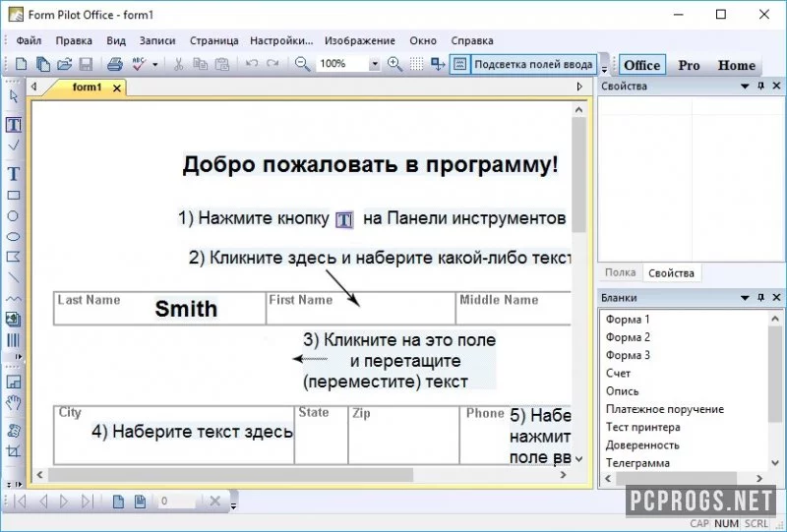Toggle the grid display icon

416,64
